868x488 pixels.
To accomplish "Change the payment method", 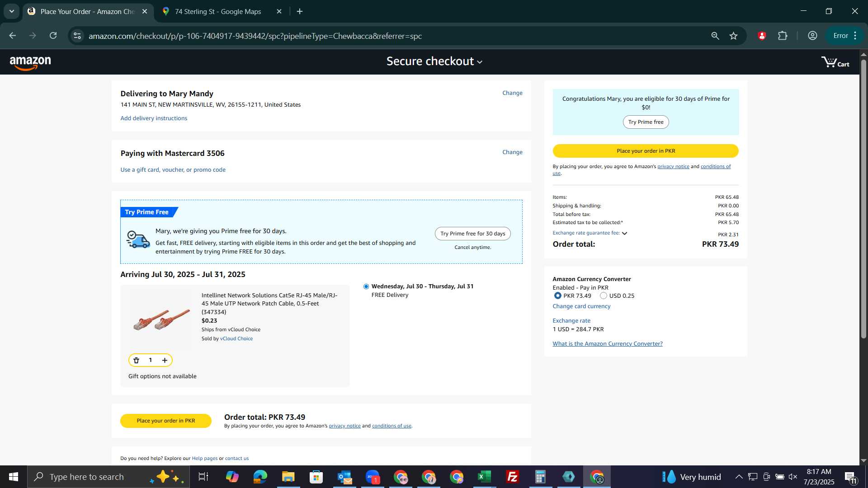I will point(512,152).
